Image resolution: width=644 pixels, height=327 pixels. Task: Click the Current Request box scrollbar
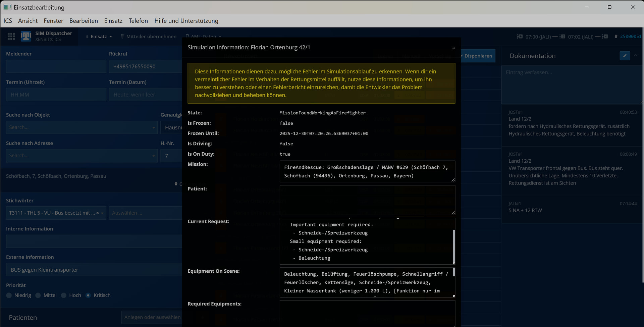(454, 247)
